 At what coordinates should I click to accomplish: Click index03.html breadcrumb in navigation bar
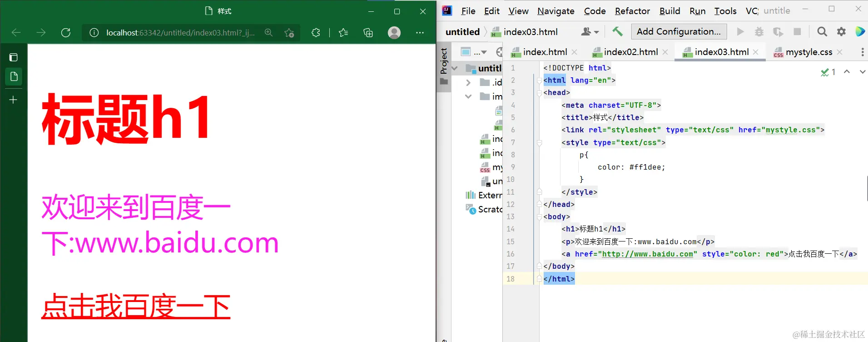tap(525, 32)
